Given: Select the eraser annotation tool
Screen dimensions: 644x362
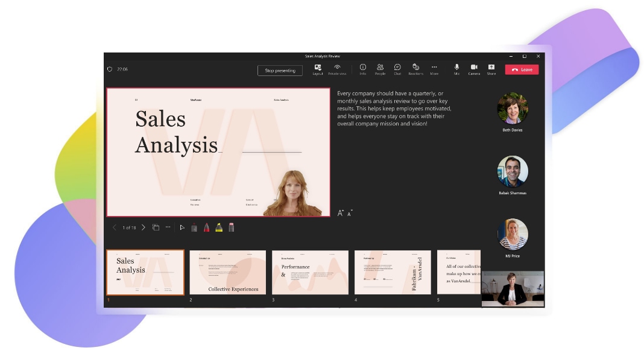Looking at the screenshot, I should 232,227.
